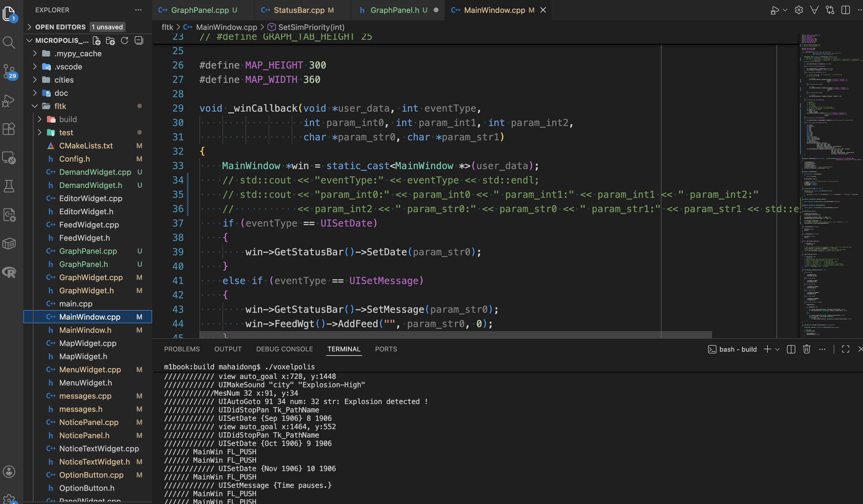The image size is (863, 504).
Task: Split the terminal panel
Action: pos(791,349)
